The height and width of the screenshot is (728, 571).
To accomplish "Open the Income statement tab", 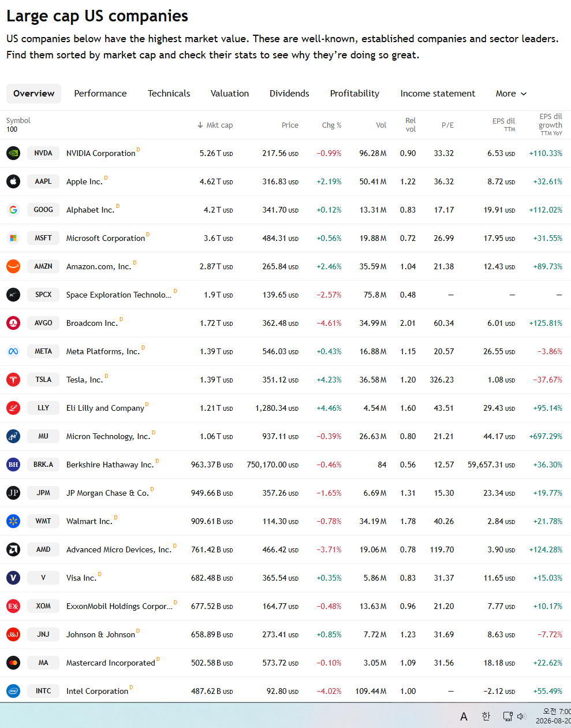I will pyautogui.click(x=438, y=94).
